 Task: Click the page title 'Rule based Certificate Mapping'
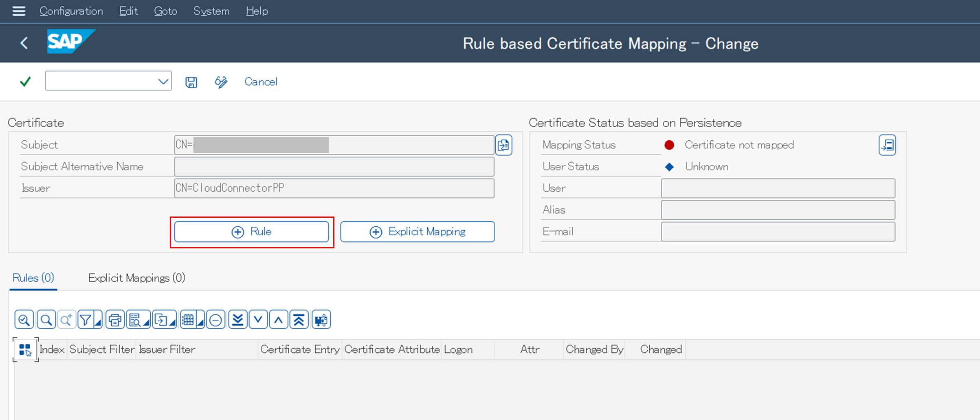[x=575, y=44]
